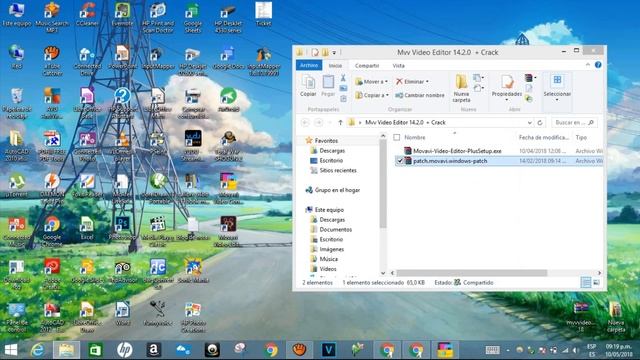Open Propiedades of the selected file
The width and height of the screenshot is (640, 360).
click(507, 87)
